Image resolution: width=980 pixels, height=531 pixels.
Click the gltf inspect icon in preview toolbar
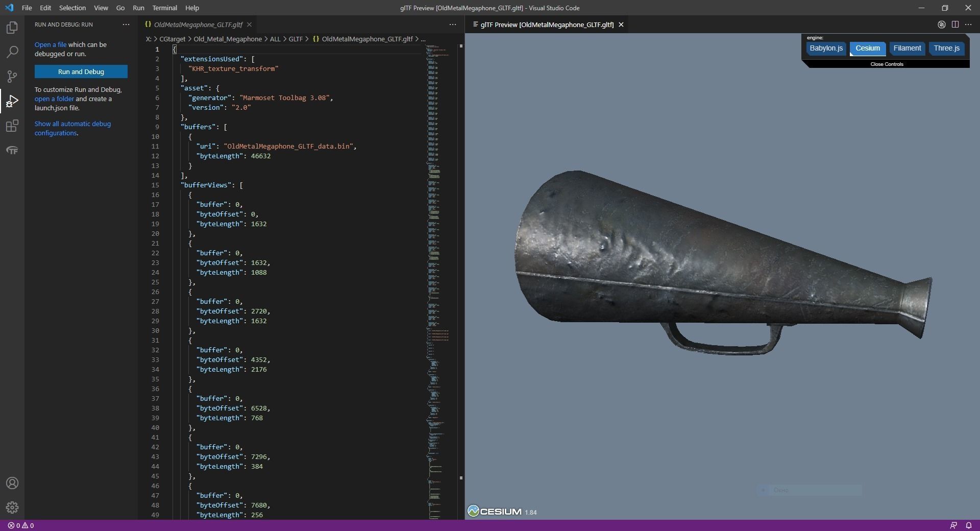[x=941, y=24]
